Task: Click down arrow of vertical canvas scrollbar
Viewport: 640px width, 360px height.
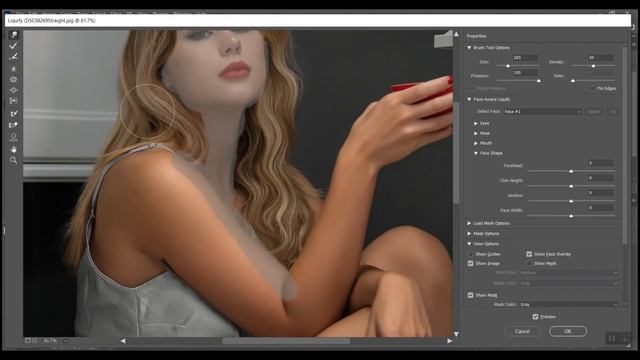Action: point(456,334)
